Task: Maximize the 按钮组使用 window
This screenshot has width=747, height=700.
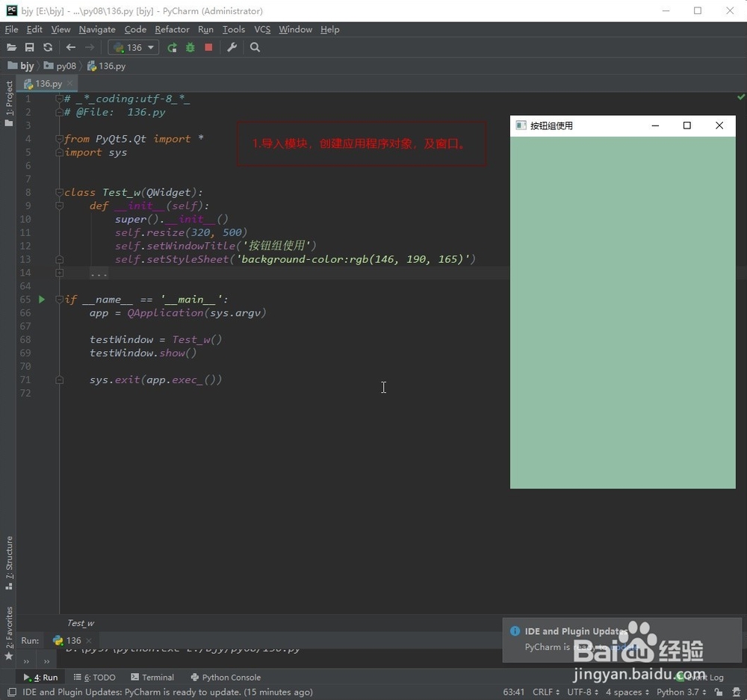Action: click(x=687, y=126)
